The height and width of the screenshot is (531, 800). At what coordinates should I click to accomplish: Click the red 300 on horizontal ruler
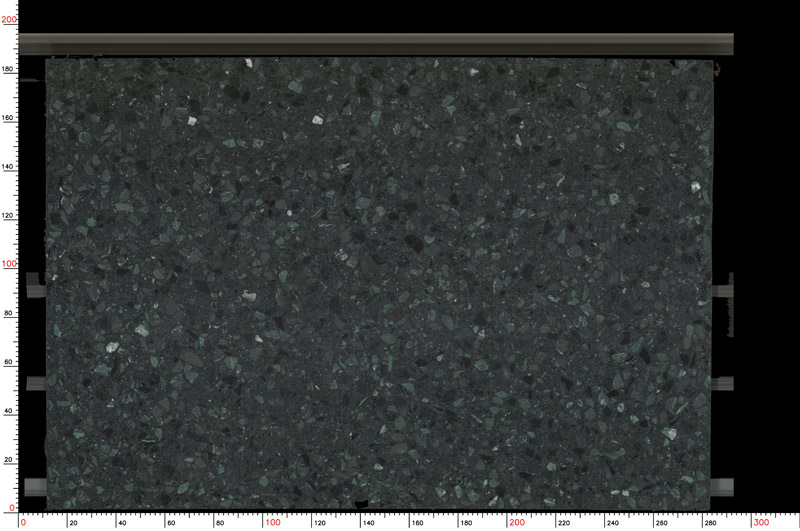pyautogui.click(x=761, y=522)
